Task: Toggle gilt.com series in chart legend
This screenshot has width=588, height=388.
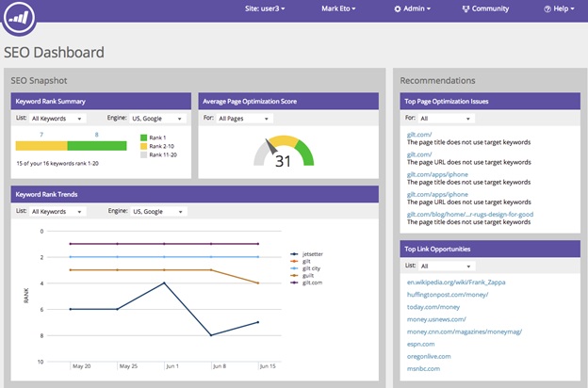Action: point(306,283)
